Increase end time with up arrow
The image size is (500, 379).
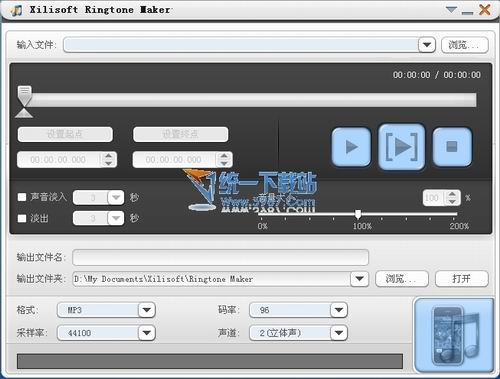[224, 156]
